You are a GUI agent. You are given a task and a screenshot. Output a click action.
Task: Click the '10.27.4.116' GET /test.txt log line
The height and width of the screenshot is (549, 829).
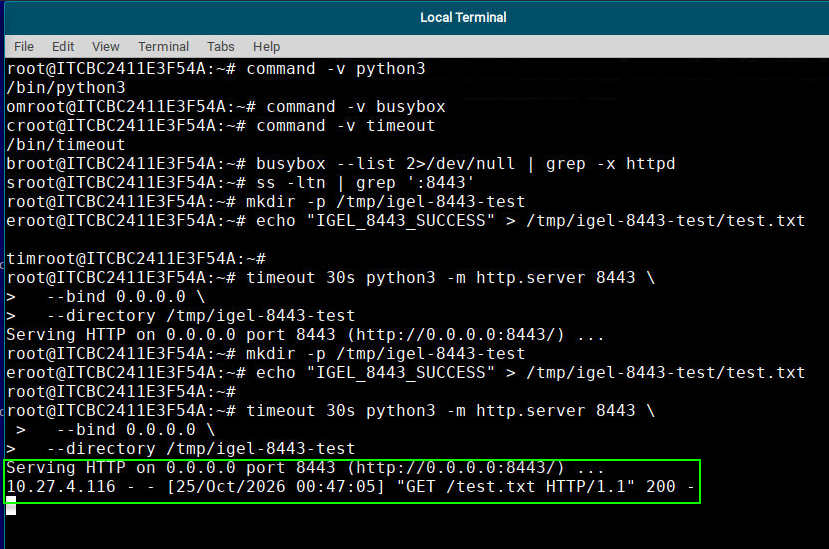pyautogui.click(x=351, y=487)
